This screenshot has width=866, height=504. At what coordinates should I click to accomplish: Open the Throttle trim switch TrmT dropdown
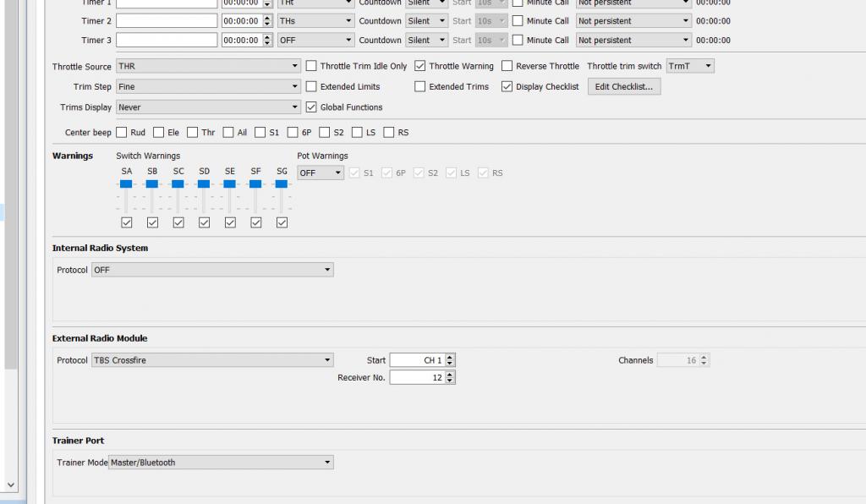690,66
